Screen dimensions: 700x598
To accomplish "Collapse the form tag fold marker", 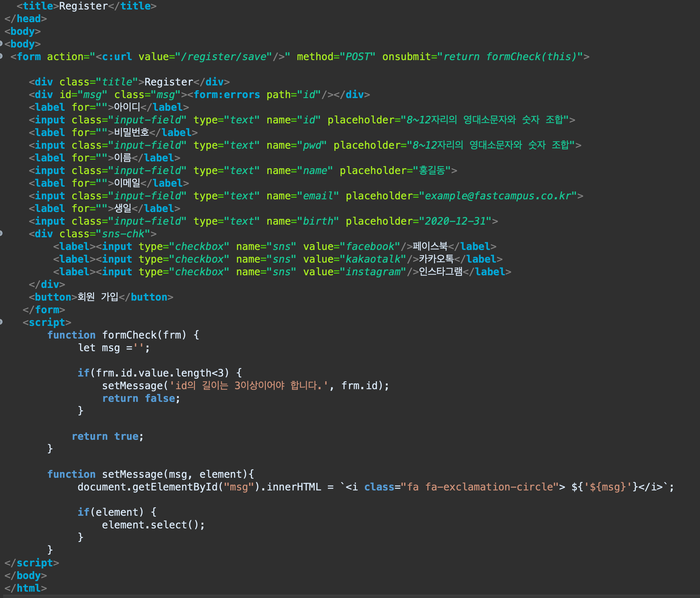I will [x=1, y=56].
